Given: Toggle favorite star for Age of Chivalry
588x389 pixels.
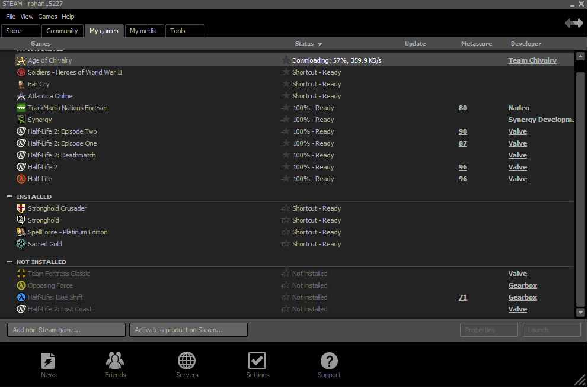Looking at the screenshot, I should pyautogui.click(x=285, y=60).
